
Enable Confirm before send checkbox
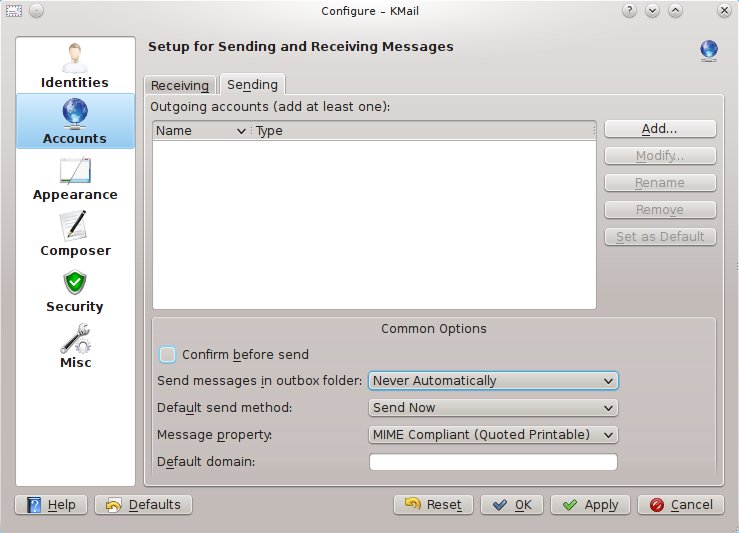coord(168,354)
